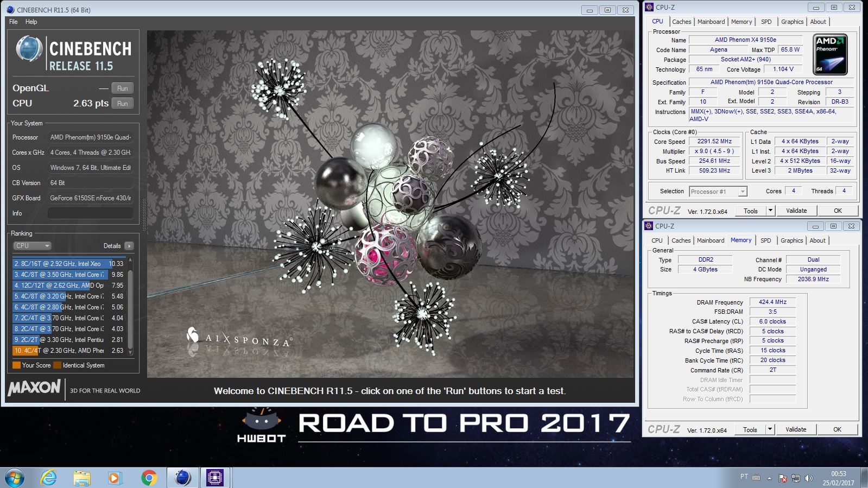Open Tools dropdown arrow in bottom CPU-Z
This screenshot has width=868, height=488.
click(x=770, y=429)
